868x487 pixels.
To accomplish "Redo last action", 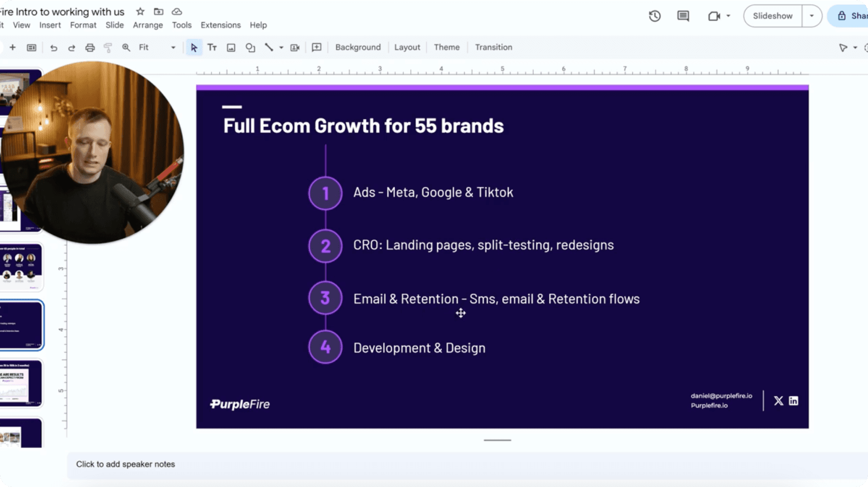I will tap(71, 48).
